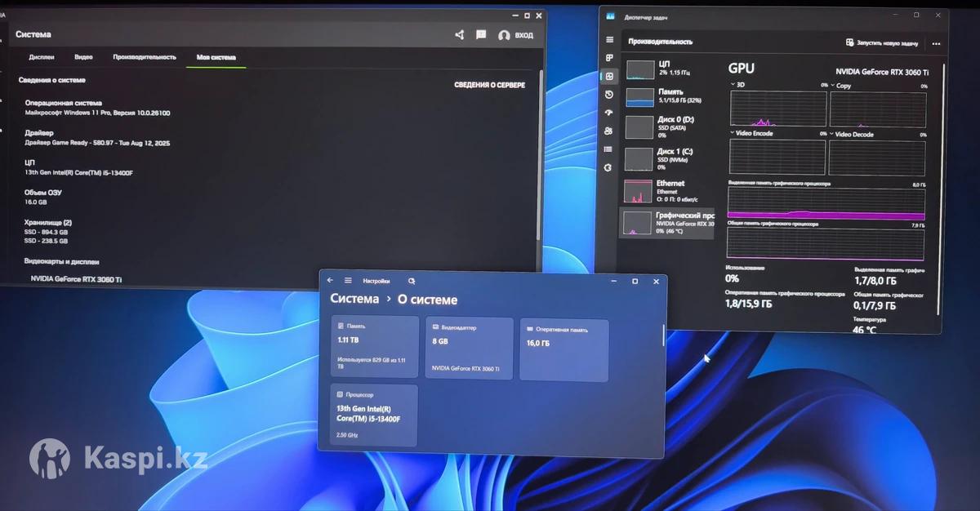Open the Видеоадаптер card in Settings
The height and width of the screenshot is (511, 980).
(x=470, y=349)
